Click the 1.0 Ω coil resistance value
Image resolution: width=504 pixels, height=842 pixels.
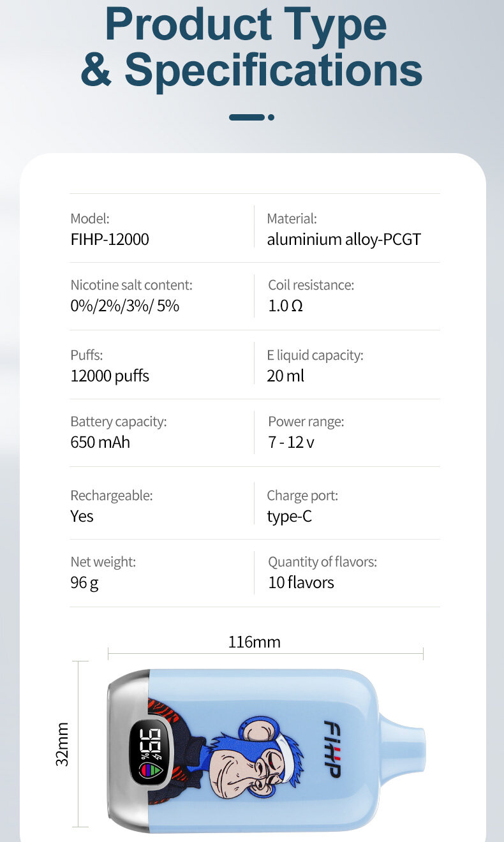(x=285, y=306)
